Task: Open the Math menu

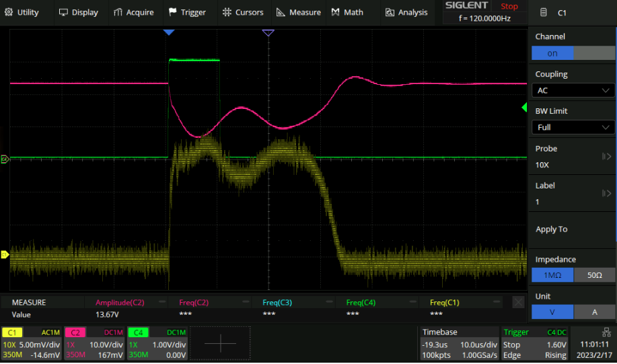Action: [x=347, y=12]
